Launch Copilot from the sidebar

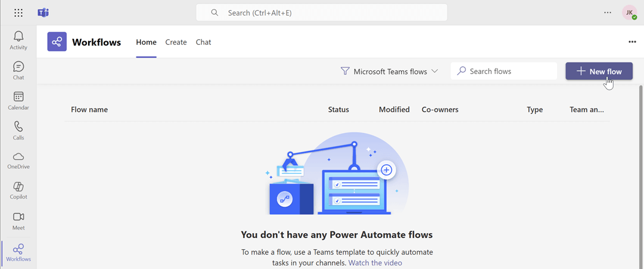click(18, 190)
